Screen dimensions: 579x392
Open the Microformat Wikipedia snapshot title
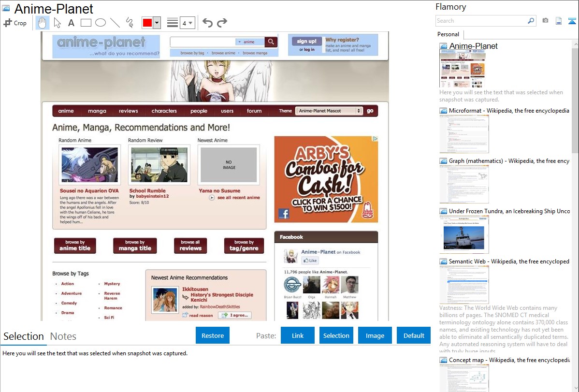509,111
